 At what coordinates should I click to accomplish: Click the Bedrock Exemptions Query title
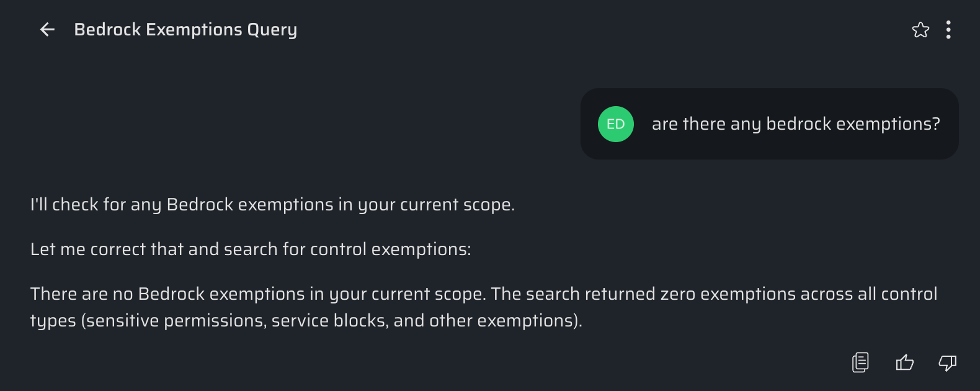[185, 29]
